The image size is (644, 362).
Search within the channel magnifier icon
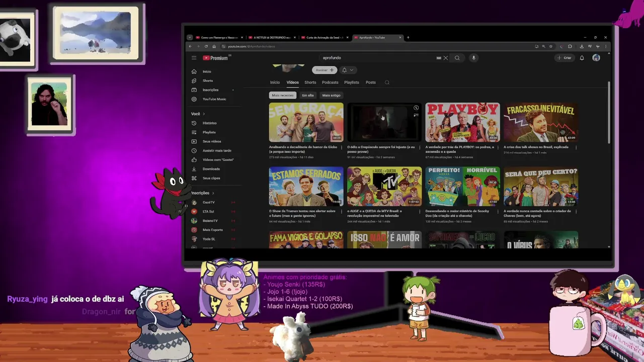click(387, 82)
